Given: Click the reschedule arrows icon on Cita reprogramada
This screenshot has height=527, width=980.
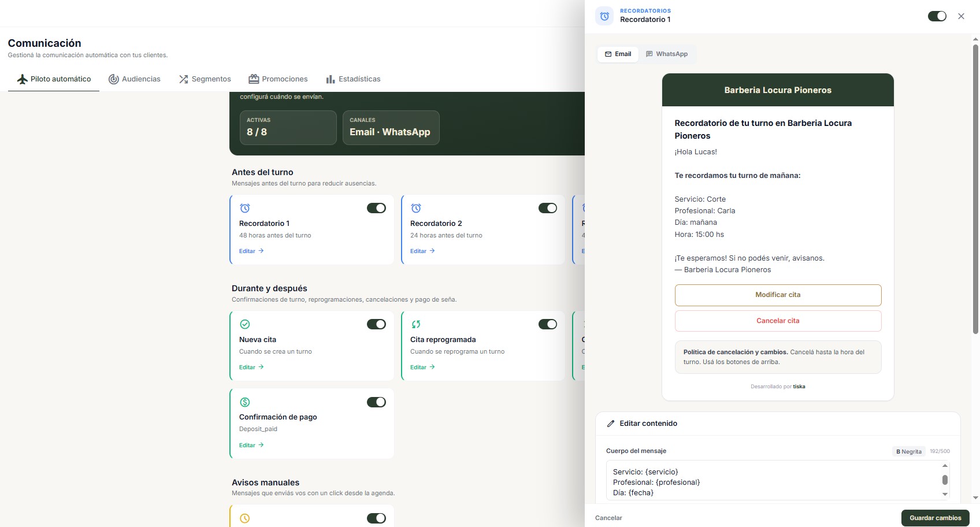Looking at the screenshot, I should click(416, 324).
